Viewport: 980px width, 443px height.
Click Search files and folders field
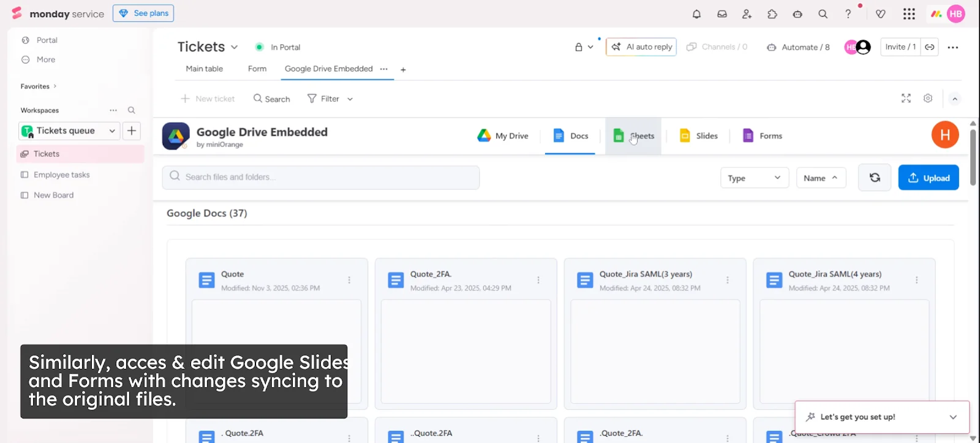pyautogui.click(x=321, y=177)
